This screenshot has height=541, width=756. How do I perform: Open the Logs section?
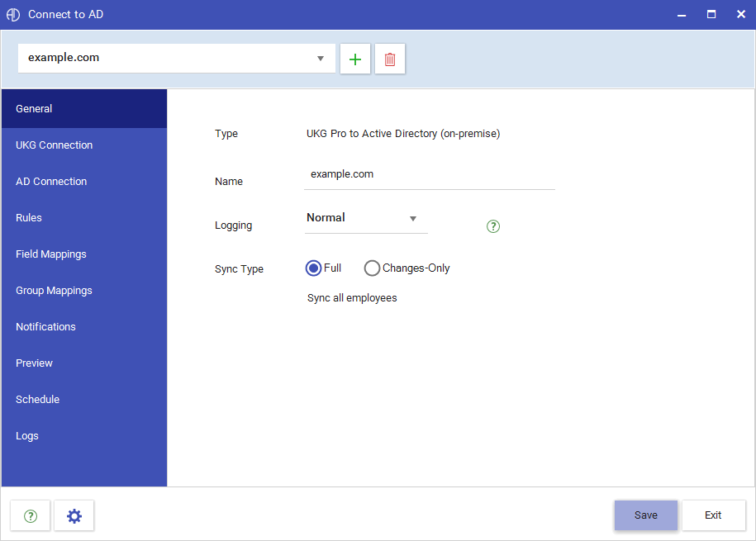pos(84,436)
